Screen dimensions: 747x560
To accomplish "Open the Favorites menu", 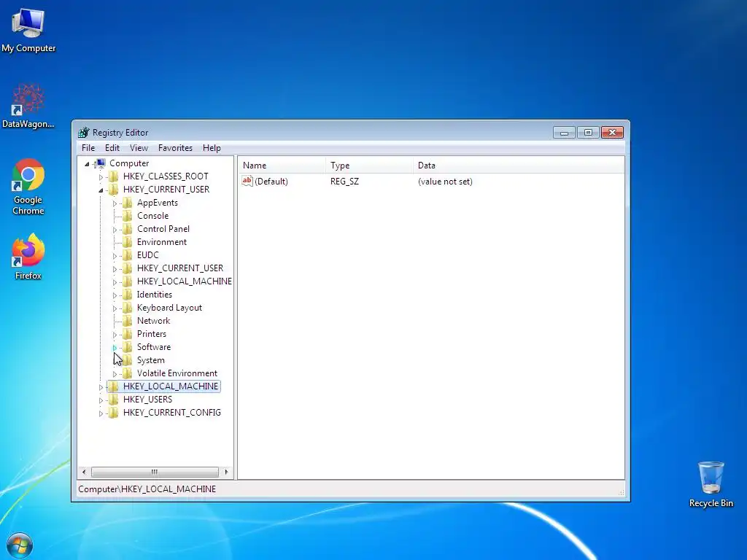I will pyautogui.click(x=175, y=147).
